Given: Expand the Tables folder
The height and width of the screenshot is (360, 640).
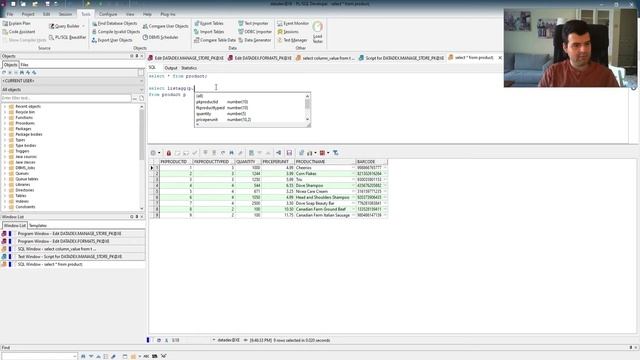Looking at the screenshot, I should tap(5, 196).
